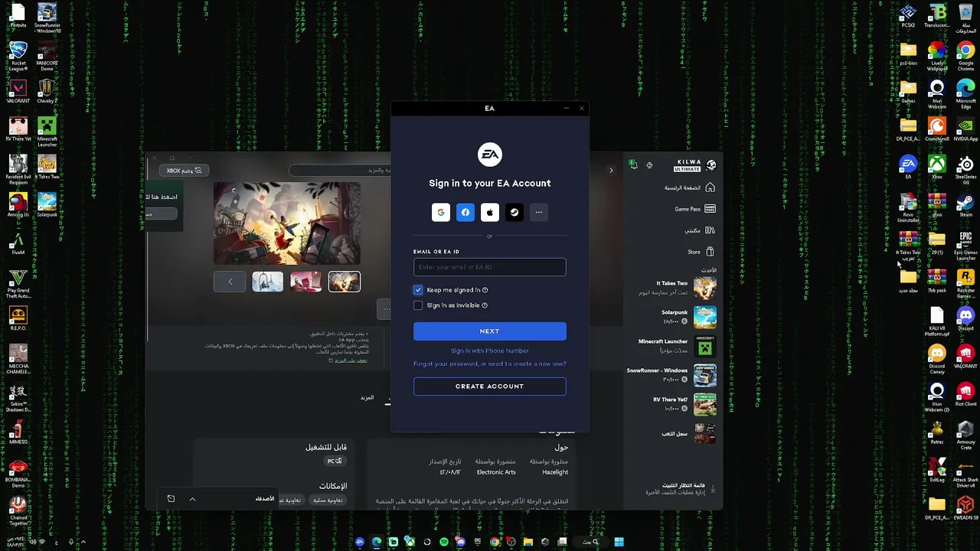980x551 pixels.
Task: Open File Explorer on the taskbar
Action: pos(528,542)
